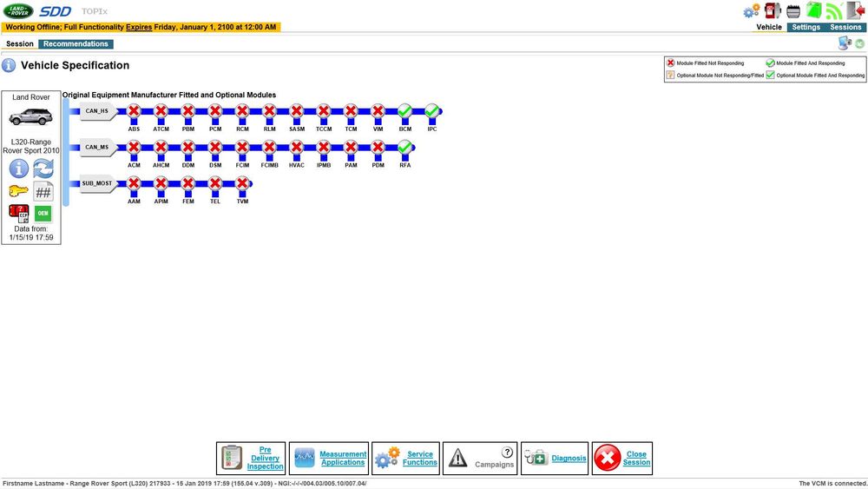Click the green OEM icon
868x489 pixels.
tap(43, 213)
